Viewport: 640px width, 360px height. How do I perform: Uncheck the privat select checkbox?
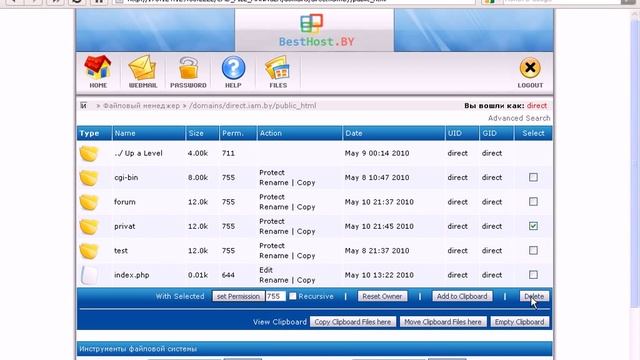(533, 226)
